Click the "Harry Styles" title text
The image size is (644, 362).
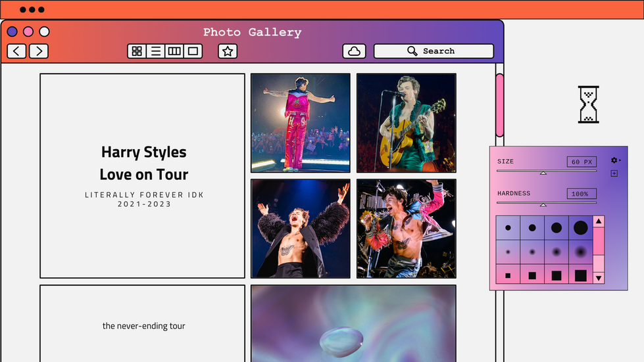144,152
